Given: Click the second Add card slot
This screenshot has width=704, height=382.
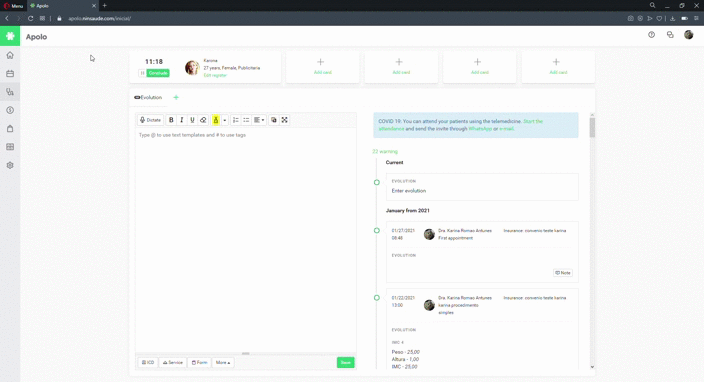Looking at the screenshot, I should (401, 66).
